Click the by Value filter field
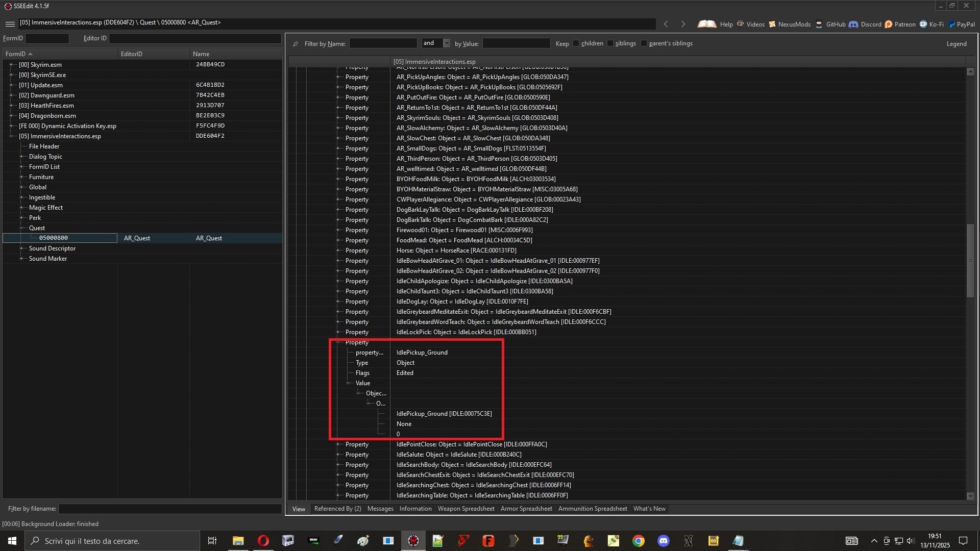 click(517, 43)
